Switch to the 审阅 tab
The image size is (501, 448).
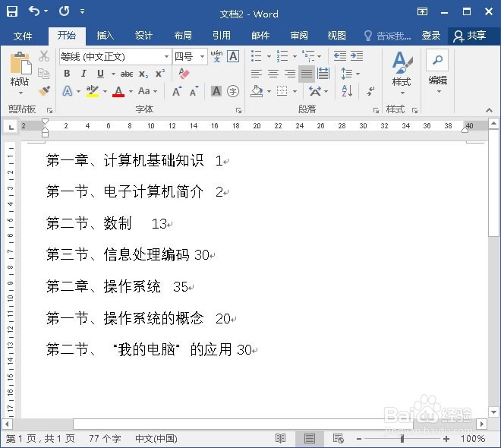299,36
